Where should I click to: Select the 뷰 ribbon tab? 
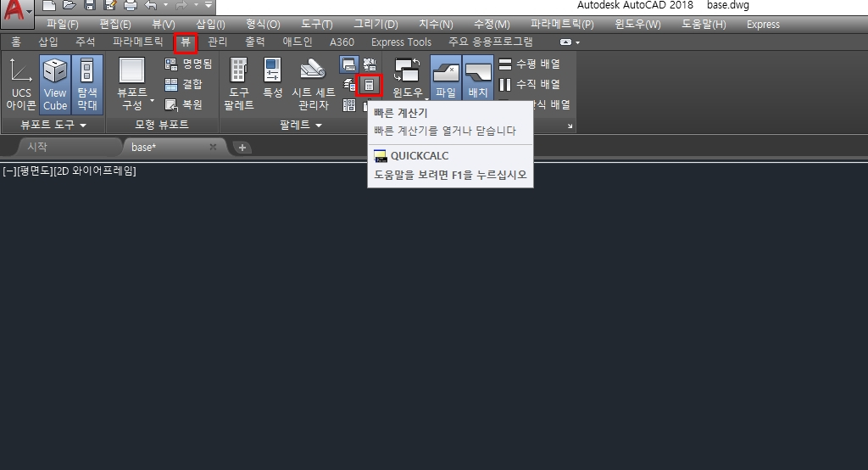click(x=186, y=42)
